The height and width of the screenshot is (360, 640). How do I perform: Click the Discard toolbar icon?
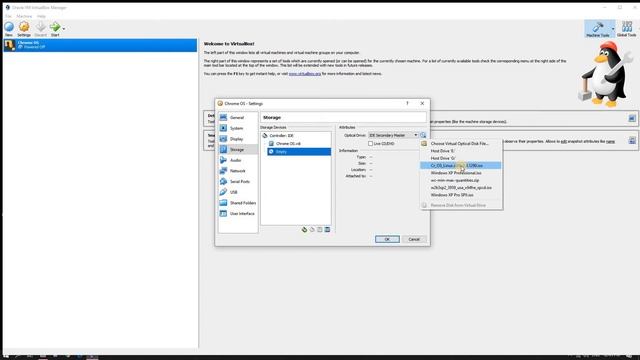pyautogui.click(x=40, y=27)
